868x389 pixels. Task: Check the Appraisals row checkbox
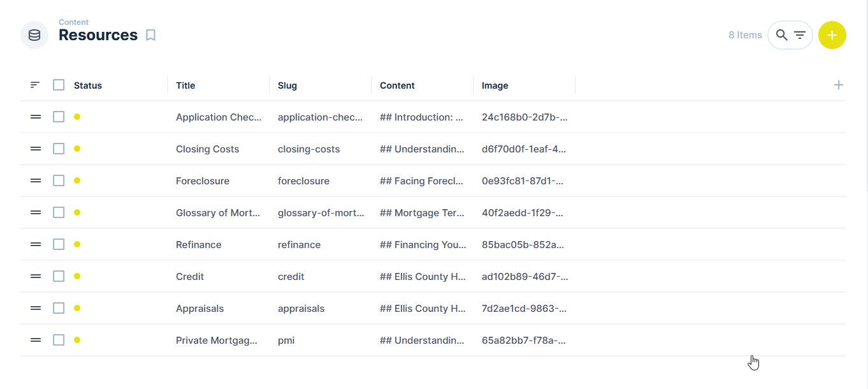tap(59, 308)
